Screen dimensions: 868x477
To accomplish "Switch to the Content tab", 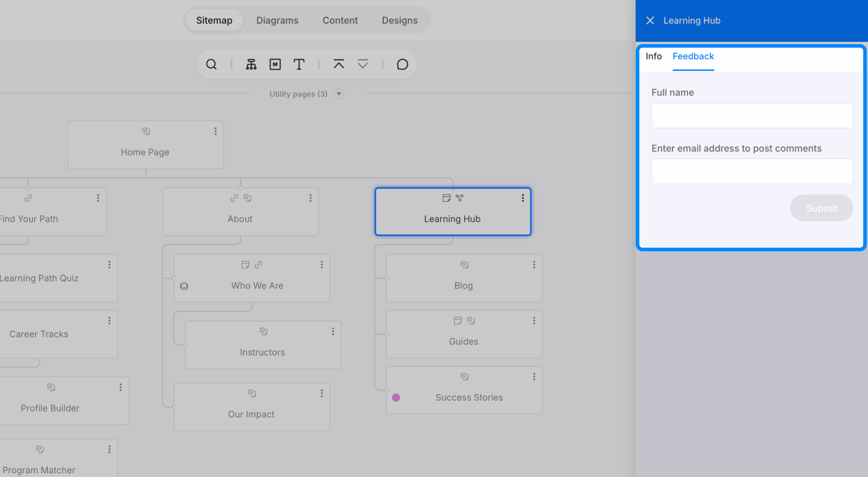I will [x=340, y=20].
